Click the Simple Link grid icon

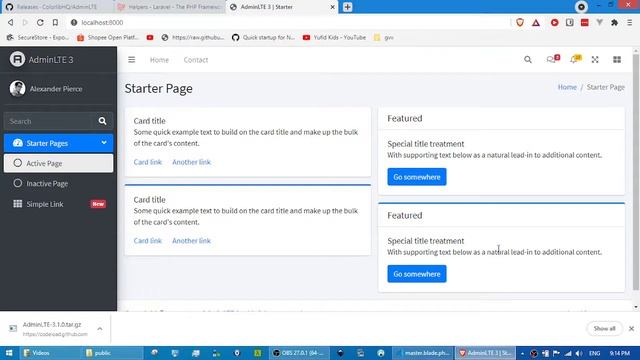tap(18, 204)
